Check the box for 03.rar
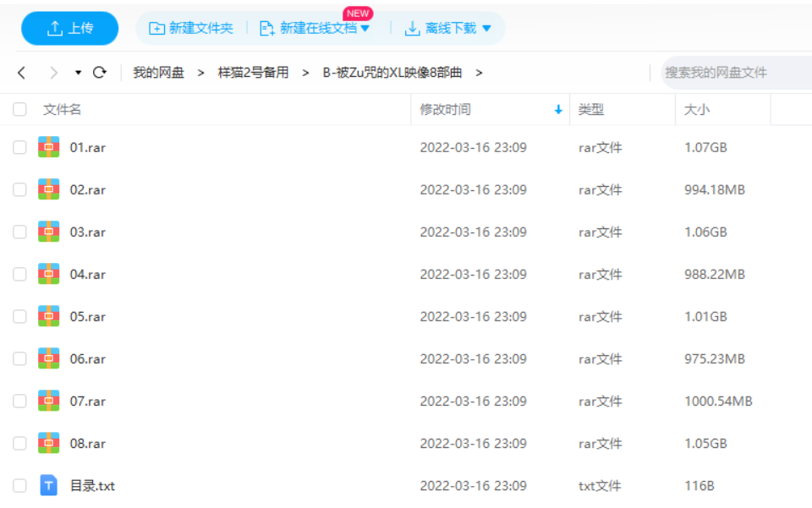 tap(19, 232)
